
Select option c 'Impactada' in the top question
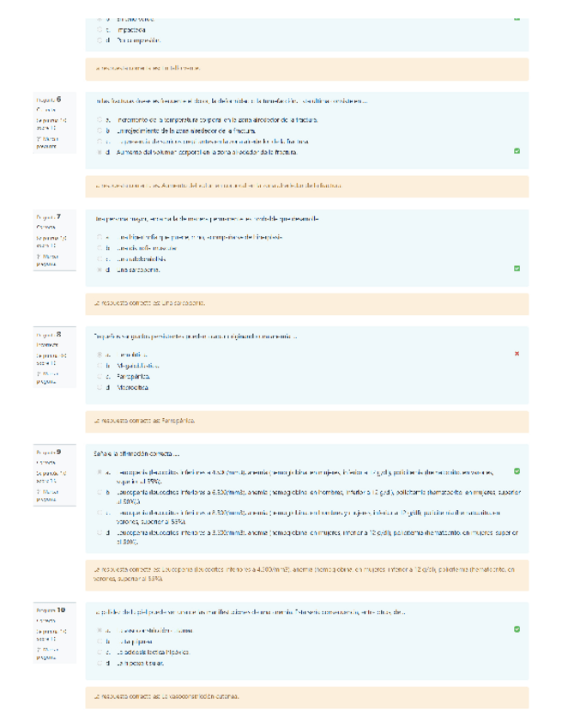(100, 30)
